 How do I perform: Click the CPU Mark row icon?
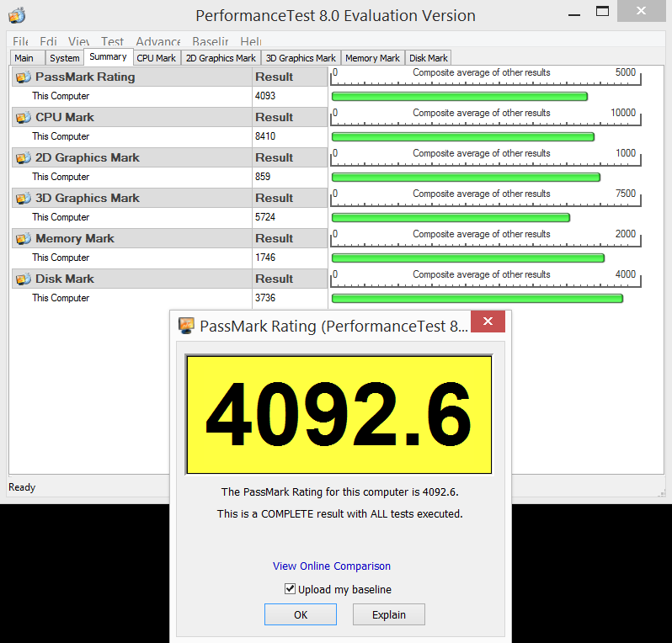24,117
